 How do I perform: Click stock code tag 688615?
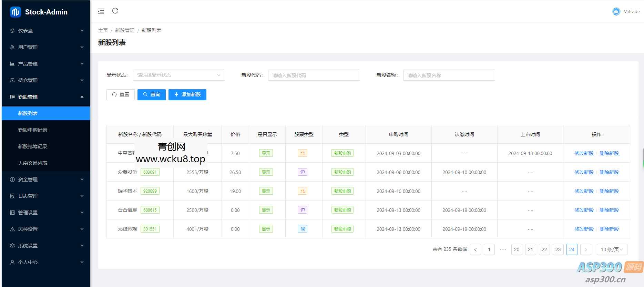click(150, 210)
